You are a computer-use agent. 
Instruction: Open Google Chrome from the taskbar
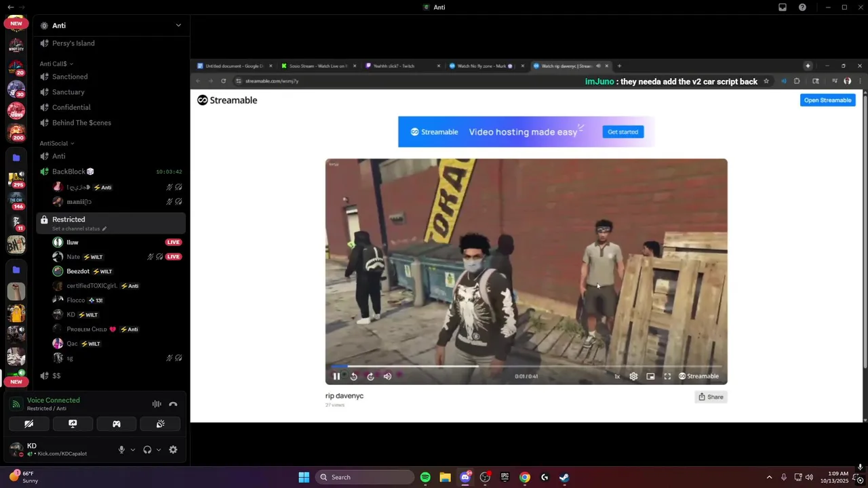coord(525,477)
